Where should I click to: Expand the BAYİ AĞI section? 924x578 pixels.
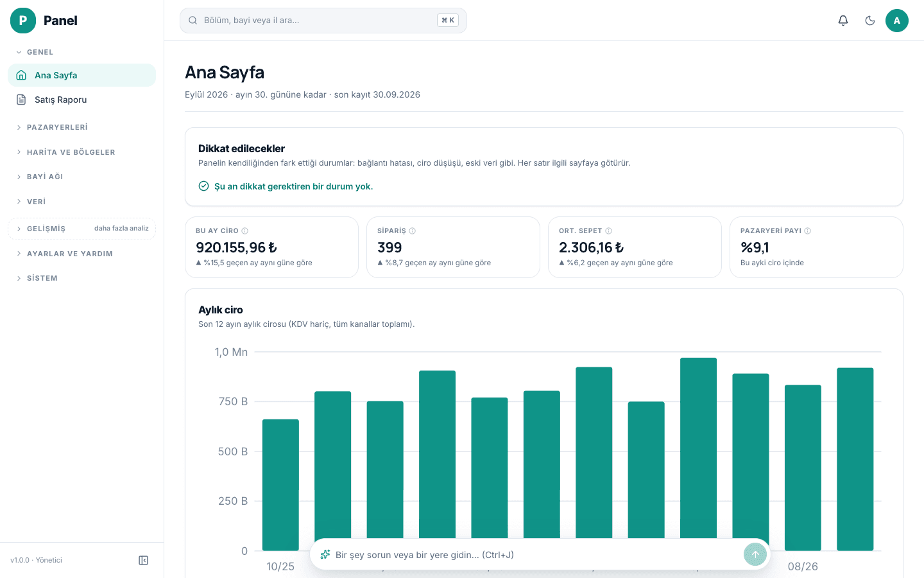[81, 177]
